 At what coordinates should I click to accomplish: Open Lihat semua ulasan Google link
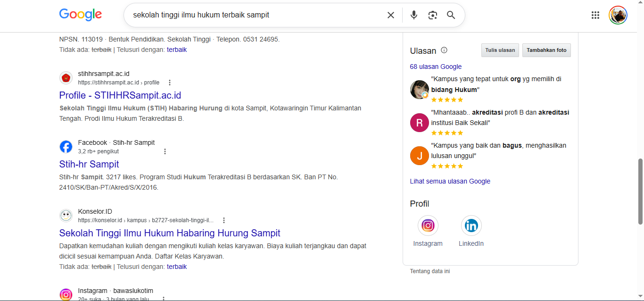pos(450,181)
